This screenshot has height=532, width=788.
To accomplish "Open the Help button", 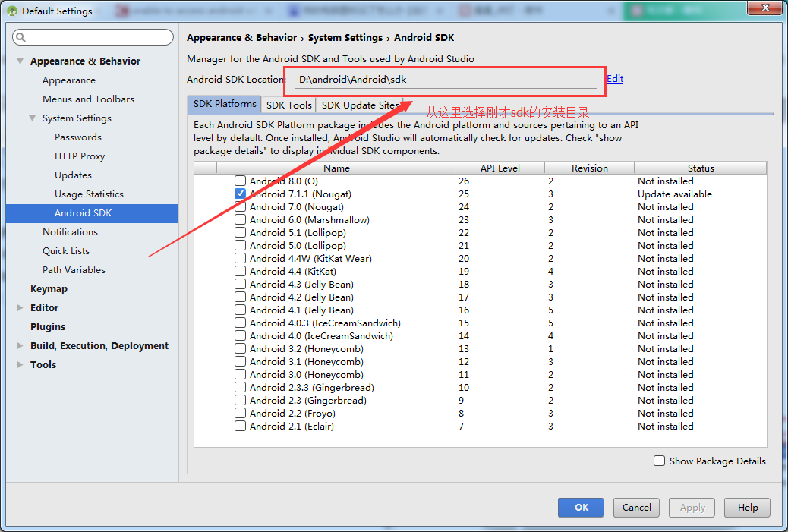I will coord(747,508).
